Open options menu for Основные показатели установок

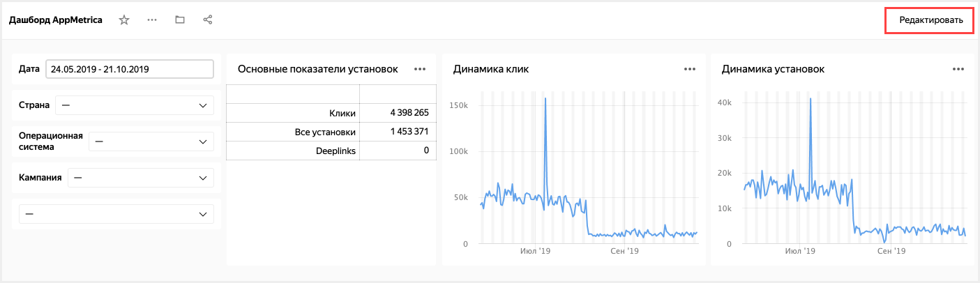pos(420,69)
